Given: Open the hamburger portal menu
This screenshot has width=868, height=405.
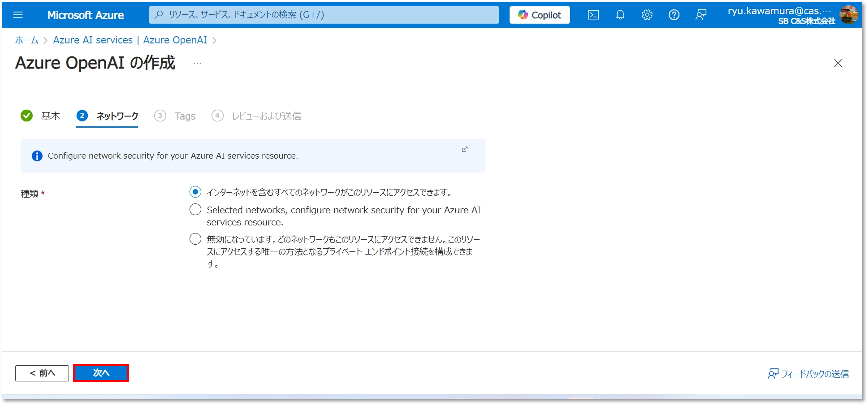Looking at the screenshot, I should tap(18, 15).
